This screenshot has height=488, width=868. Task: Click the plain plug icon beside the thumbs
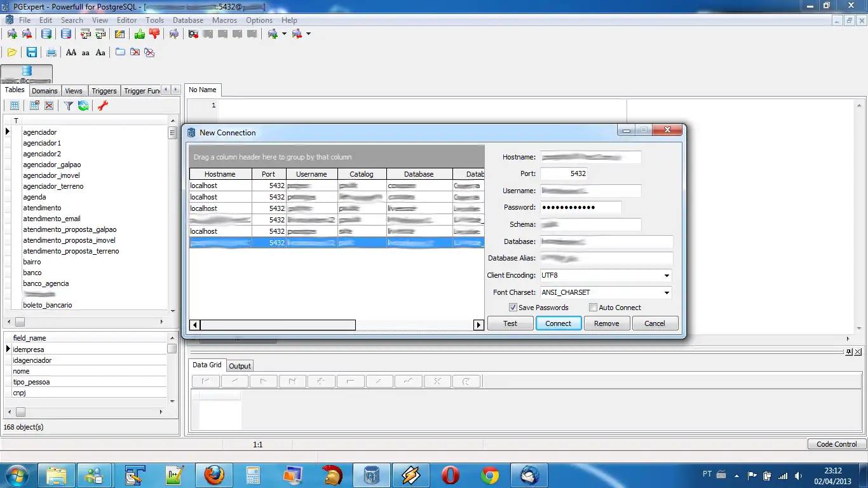[173, 34]
